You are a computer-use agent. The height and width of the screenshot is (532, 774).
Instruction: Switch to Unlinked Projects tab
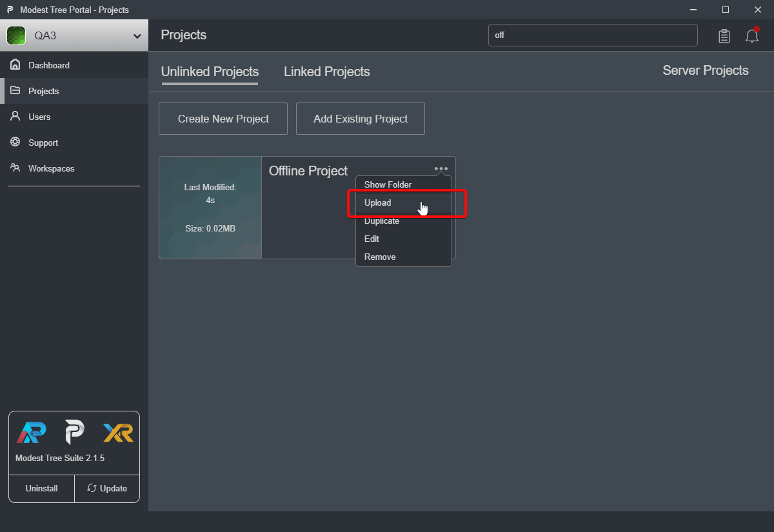(x=210, y=72)
